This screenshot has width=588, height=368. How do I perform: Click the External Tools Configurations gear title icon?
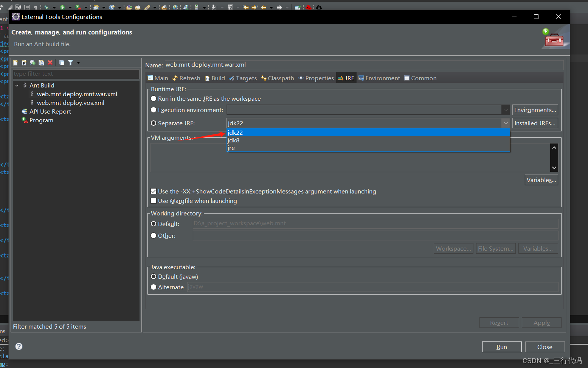pyautogui.click(x=16, y=17)
